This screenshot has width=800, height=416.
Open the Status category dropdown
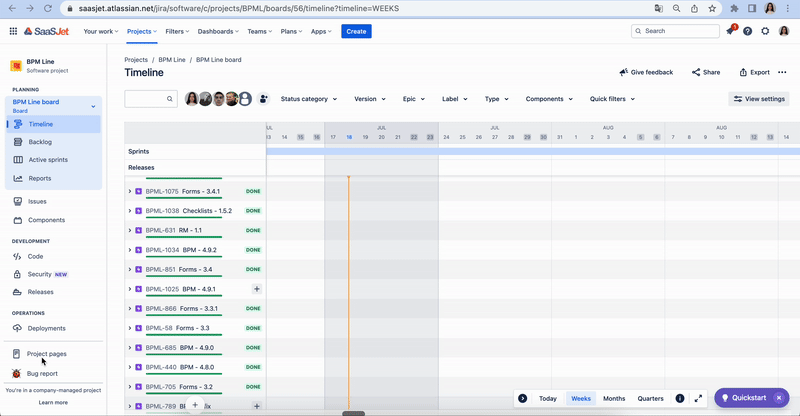[x=308, y=99]
